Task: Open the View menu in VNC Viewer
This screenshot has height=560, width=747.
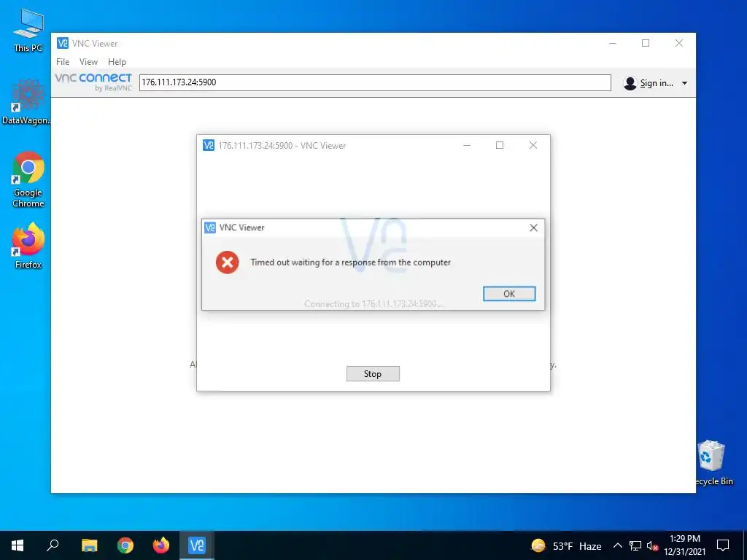Action: [88, 62]
